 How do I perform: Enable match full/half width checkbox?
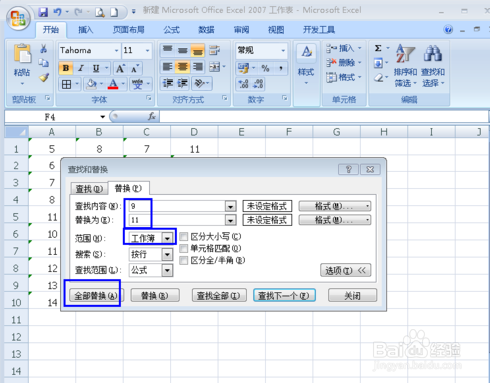coord(184,260)
